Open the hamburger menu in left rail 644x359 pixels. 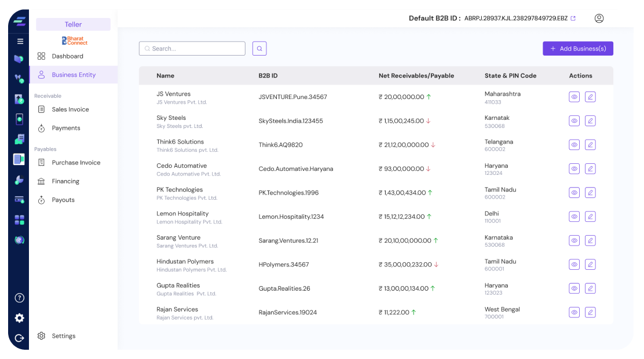tap(20, 41)
